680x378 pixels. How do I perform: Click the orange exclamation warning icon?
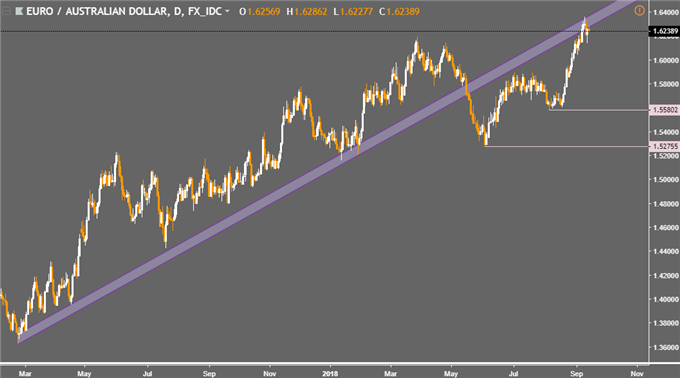click(639, 10)
